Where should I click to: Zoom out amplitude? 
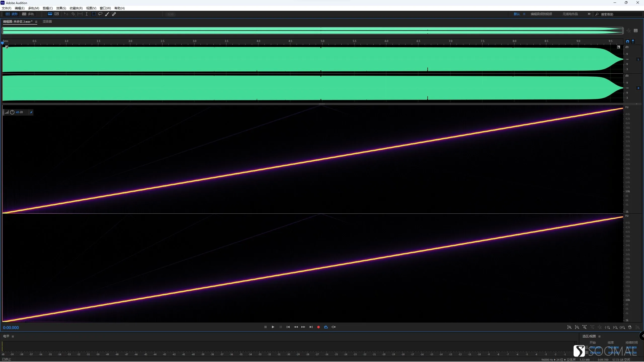[x=577, y=327]
